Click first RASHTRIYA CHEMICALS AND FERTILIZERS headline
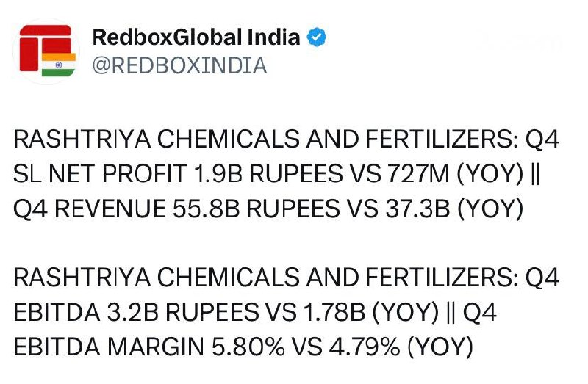This screenshot has height=384, width=588. (266, 139)
